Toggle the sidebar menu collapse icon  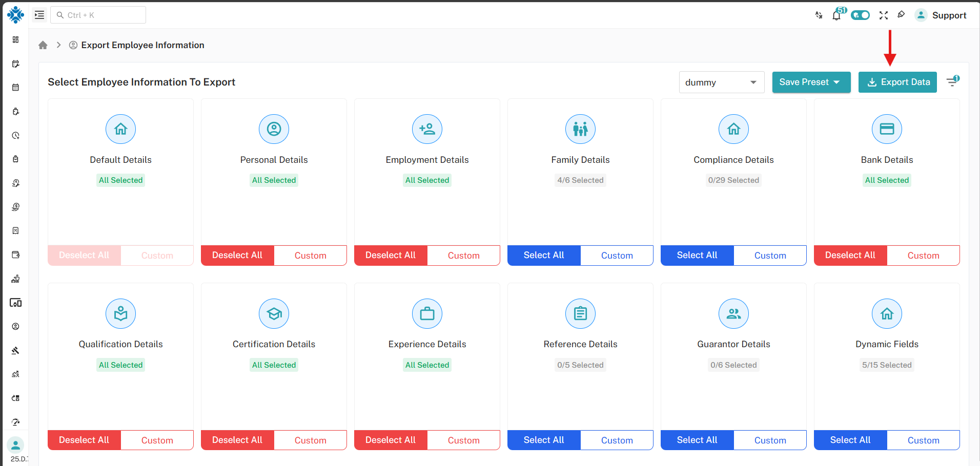point(39,15)
